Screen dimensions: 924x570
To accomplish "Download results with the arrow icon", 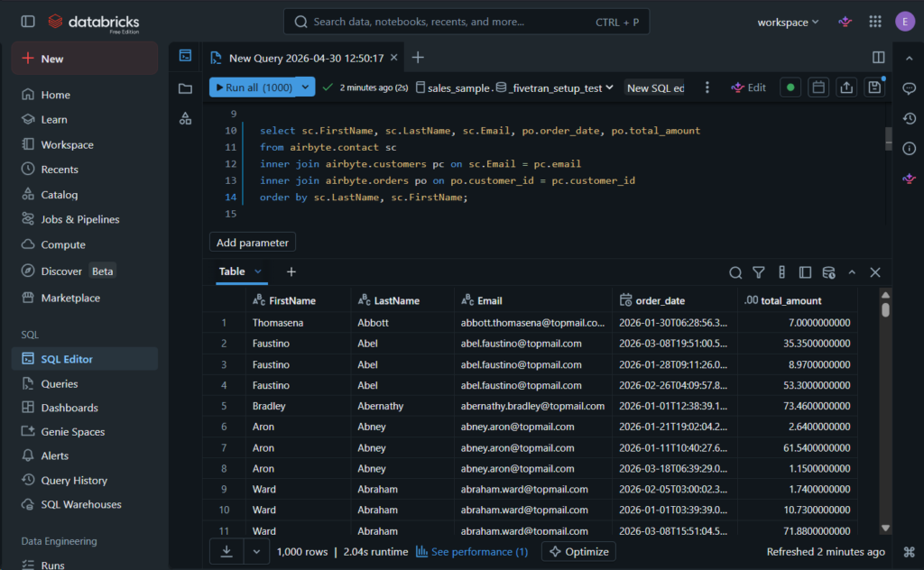I will [226, 552].
